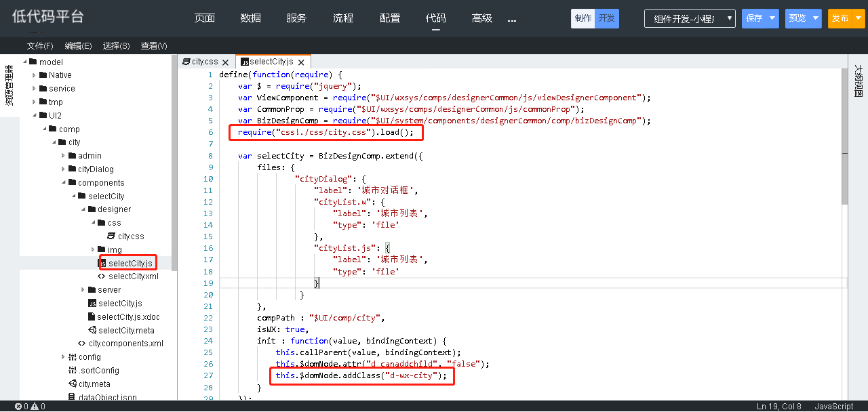Switch to 开发 mode

(607, 19)
